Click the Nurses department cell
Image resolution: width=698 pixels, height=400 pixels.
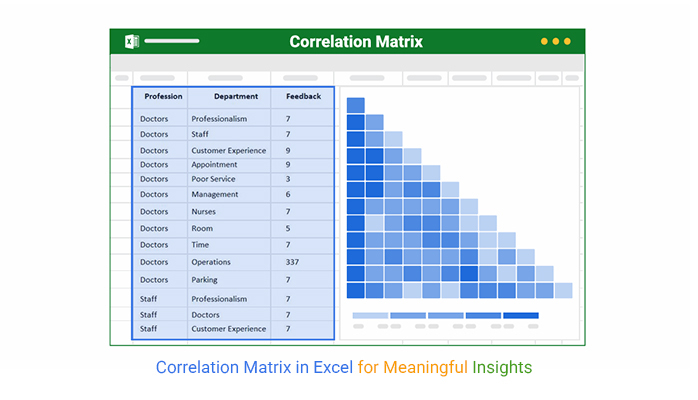[203, 212]
